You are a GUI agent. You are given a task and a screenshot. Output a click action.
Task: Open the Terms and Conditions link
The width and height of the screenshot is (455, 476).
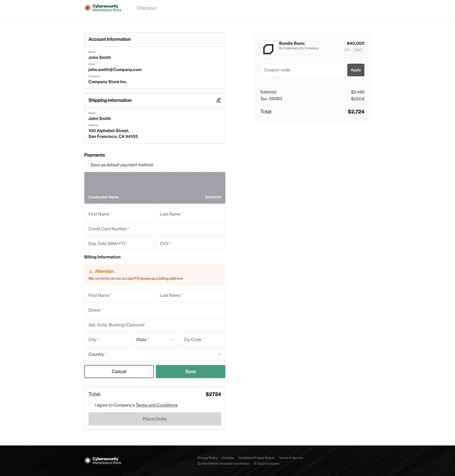click(156, 405)
